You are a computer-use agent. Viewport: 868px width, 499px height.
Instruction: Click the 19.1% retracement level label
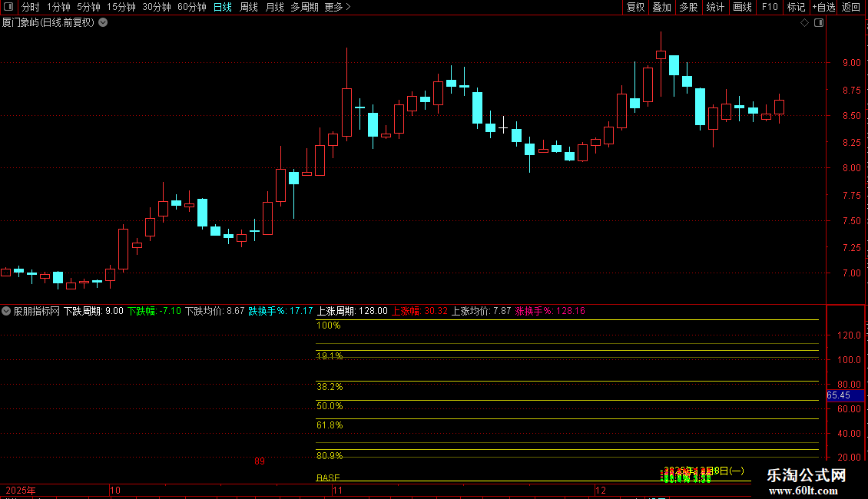click(x=330, y=355)
